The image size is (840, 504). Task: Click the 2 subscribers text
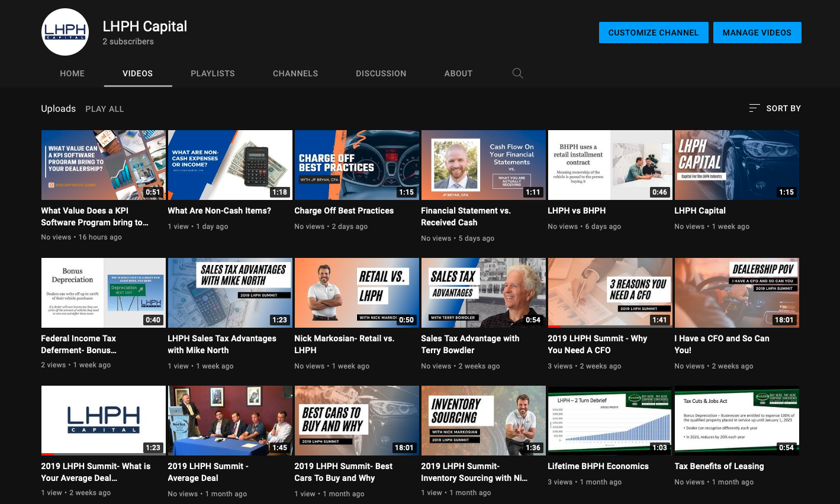pos(128,41)
